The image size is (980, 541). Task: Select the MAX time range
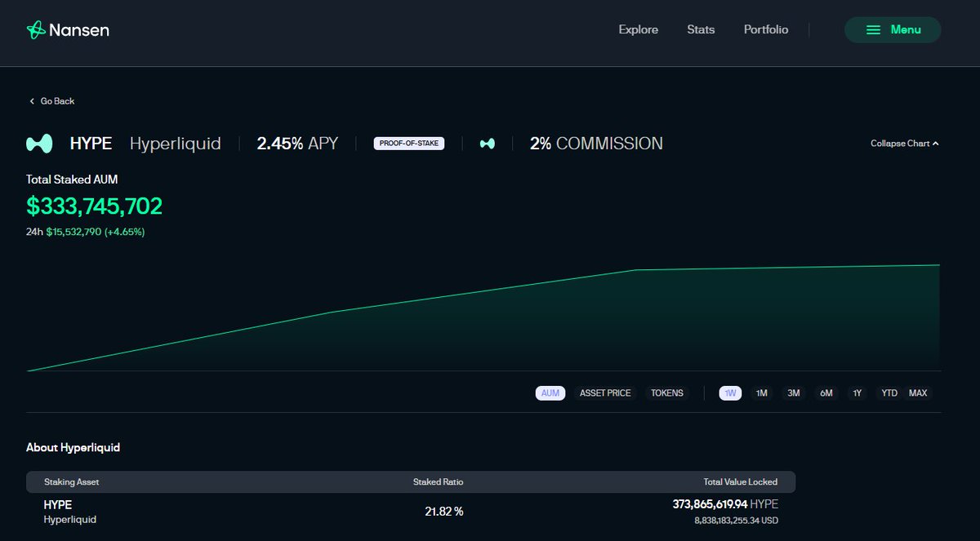[x=918, y=393]
